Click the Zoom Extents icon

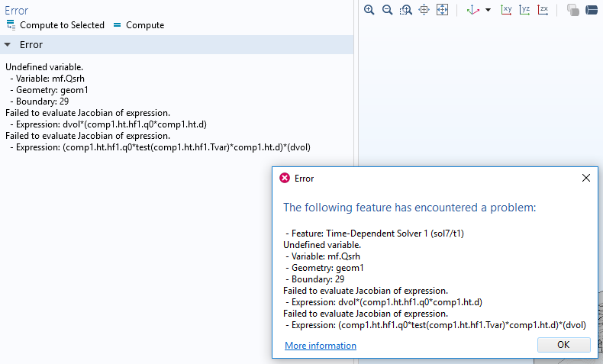442,10
